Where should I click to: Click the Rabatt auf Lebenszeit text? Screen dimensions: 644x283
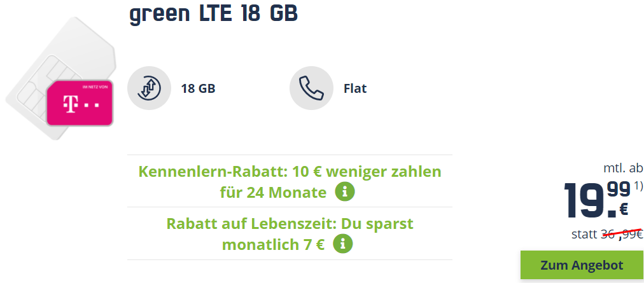pyautogui.click(x=290, y=224)
